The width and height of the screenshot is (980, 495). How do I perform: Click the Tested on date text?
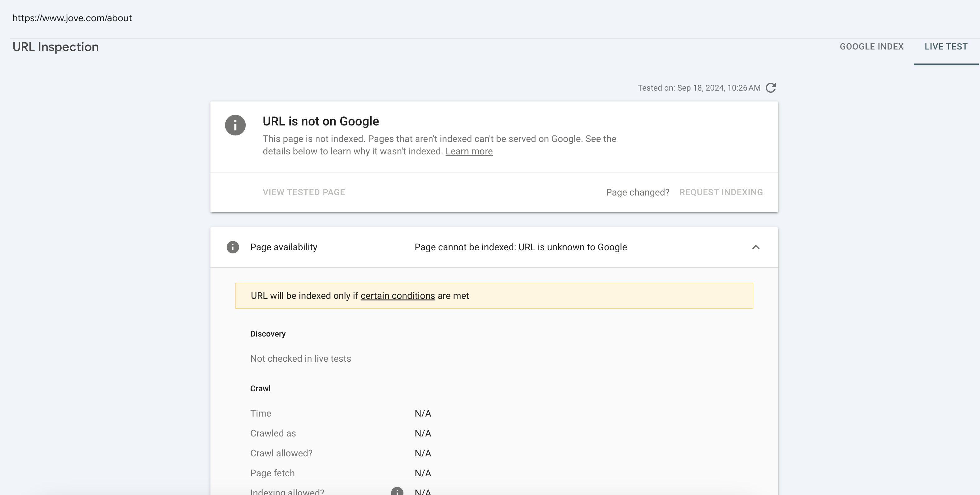(x=699, y=88)
